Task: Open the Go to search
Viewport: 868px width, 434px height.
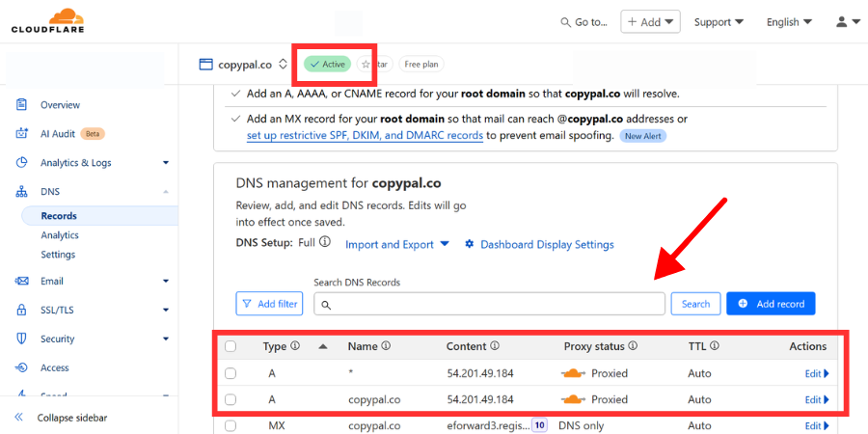Action: coord(584,22)
